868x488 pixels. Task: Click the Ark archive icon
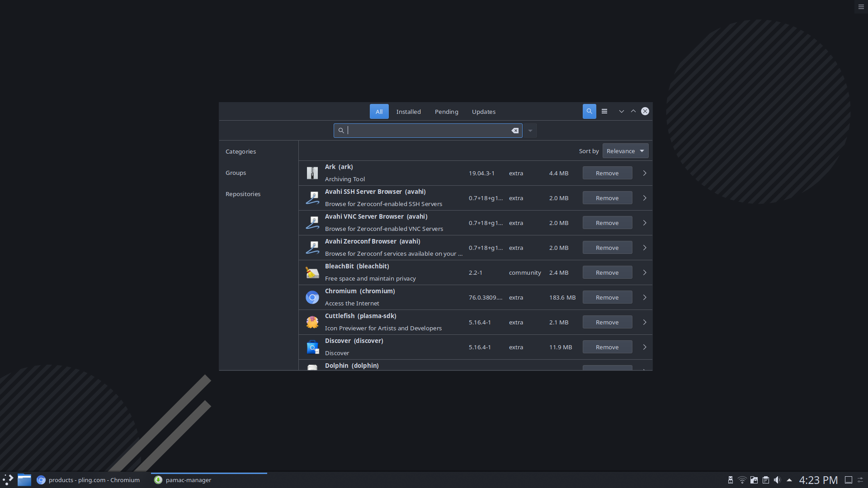click(312, 173)
